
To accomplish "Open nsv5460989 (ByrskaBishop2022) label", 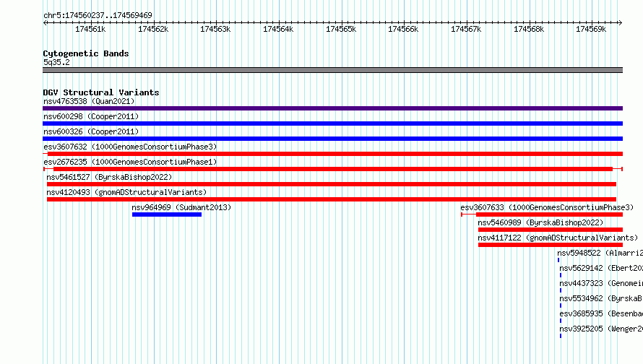I will point(540,222).
